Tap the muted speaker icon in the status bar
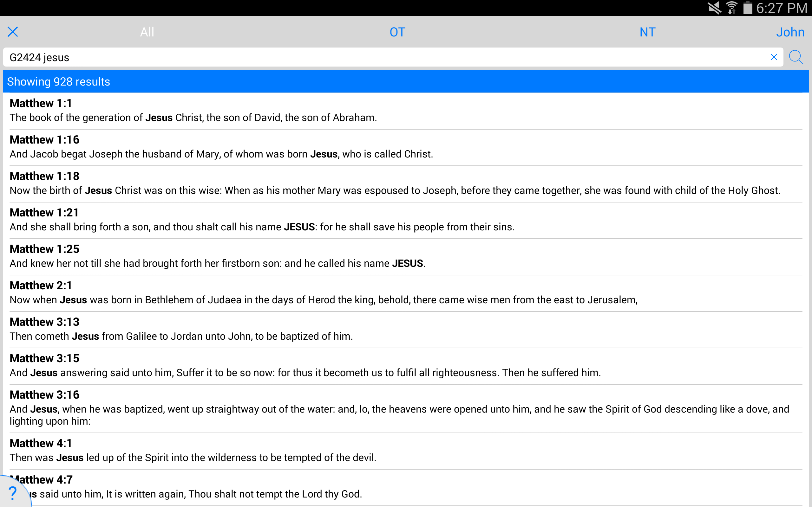 pos(714,7)
